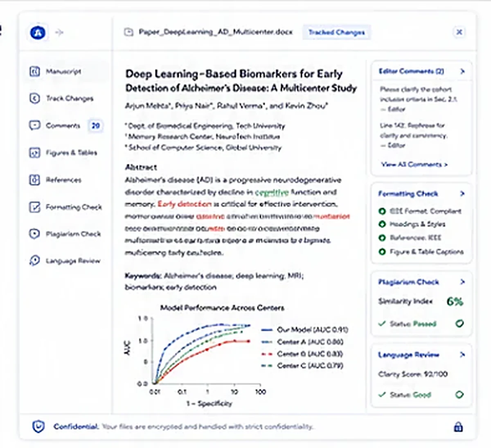Image resolution: width=491 pixels, height=448 pixels.
Task: Click the Clarity Score 92/100 text
Action: [413, 374]
